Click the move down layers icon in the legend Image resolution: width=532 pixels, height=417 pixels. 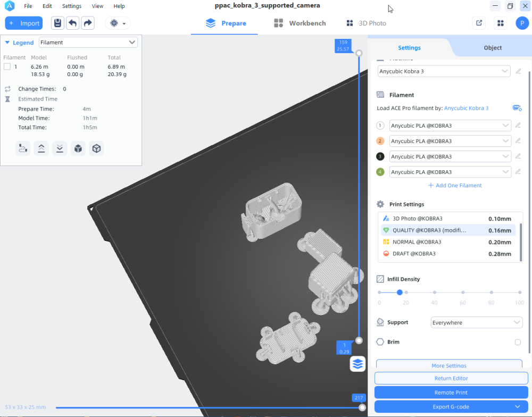tap(60, 148)
